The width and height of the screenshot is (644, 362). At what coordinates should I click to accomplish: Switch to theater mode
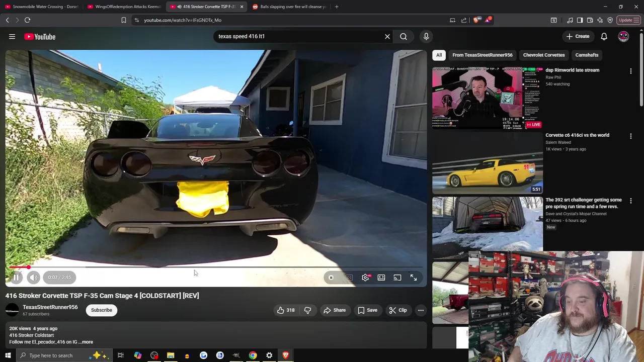pyautogui.click(x=381, y=278)
